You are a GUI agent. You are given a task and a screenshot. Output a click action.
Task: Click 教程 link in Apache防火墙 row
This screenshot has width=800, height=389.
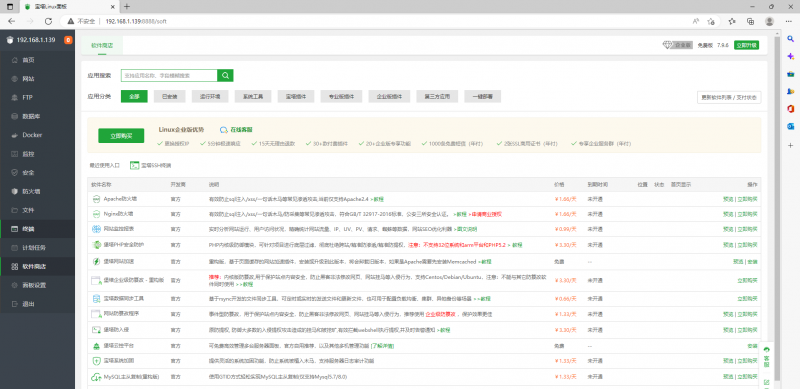point(378,199)
